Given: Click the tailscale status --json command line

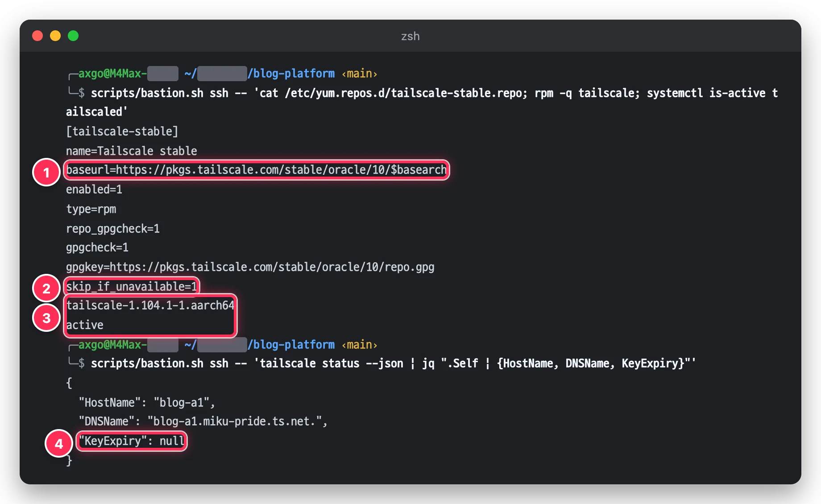Looking at the screenshot, I should (x=394, y=364).
